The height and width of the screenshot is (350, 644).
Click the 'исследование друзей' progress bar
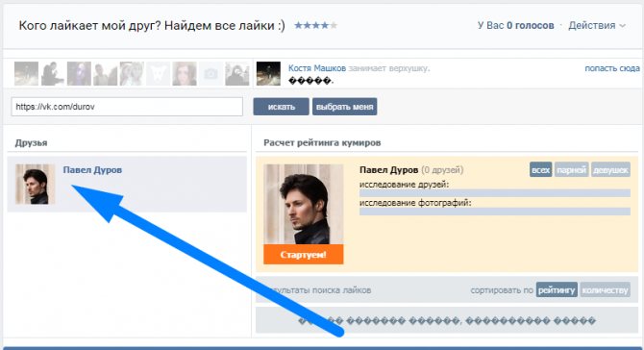495,193
